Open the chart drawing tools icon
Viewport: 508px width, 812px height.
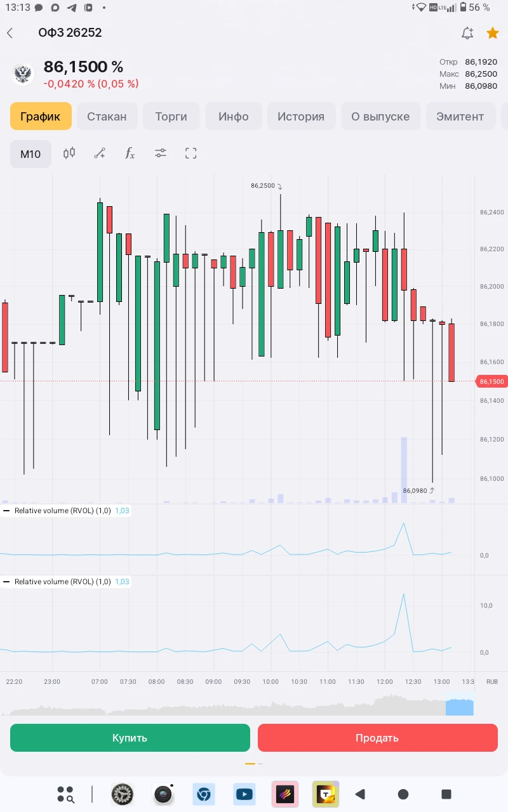[100, 153]
